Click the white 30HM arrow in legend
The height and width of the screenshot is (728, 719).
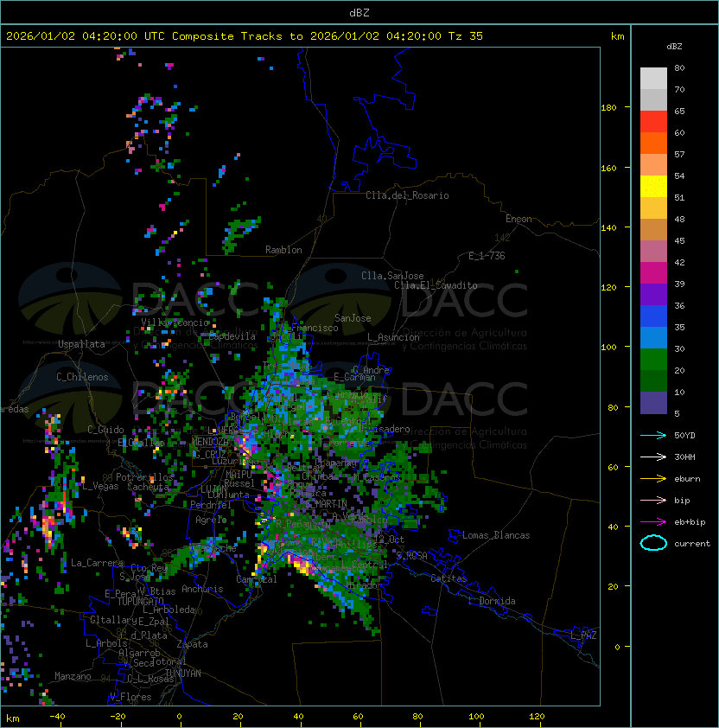pos(653,457)
